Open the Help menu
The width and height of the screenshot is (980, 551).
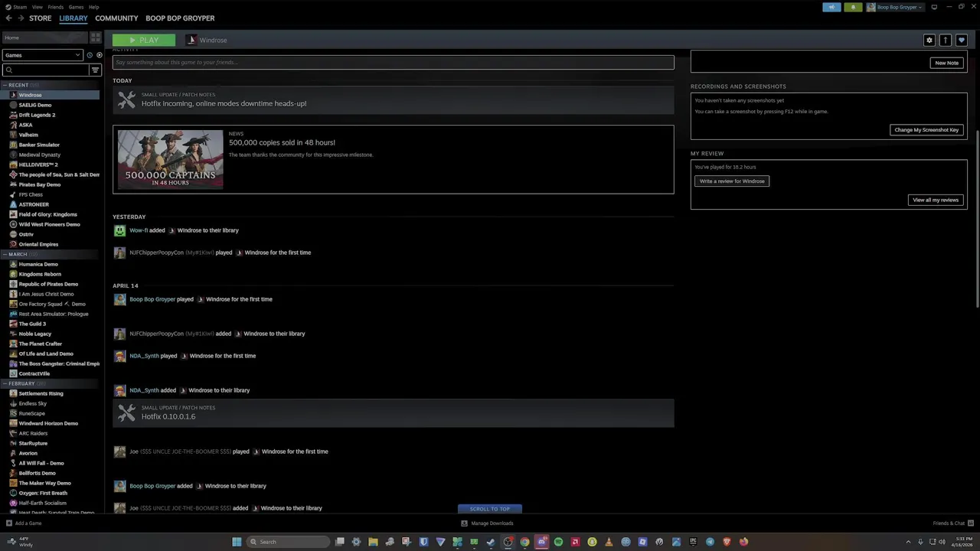[x=93, y=7]
